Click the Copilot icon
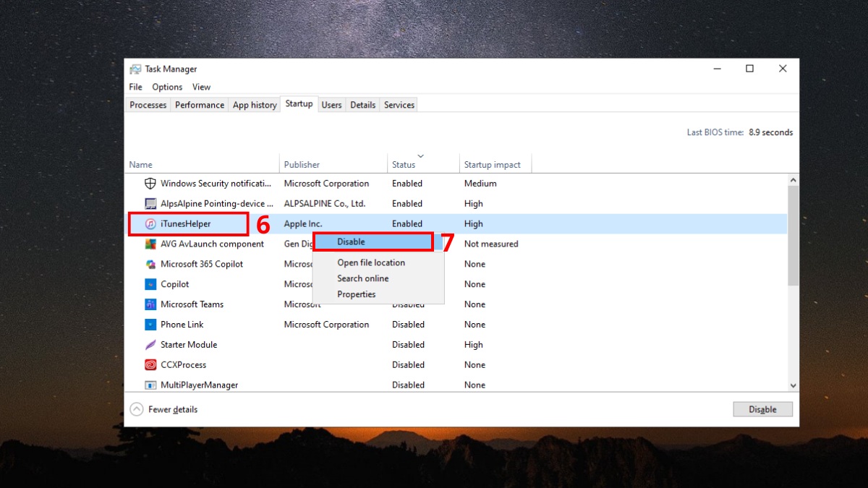The height and width of the screenshot is (488, 868). (150, 284)
